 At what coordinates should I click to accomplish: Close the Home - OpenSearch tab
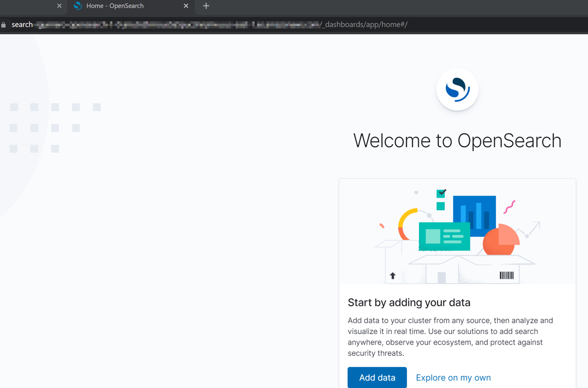[186, 6]
